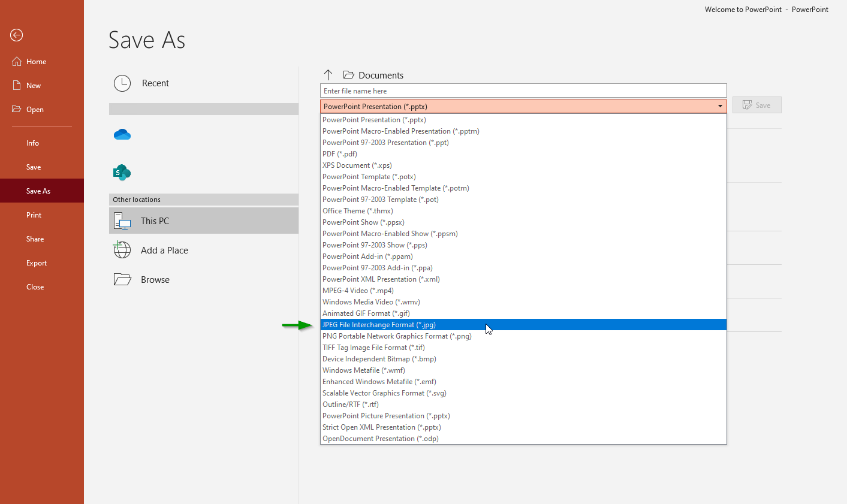The width and height of the screenshot is (847, 504).
Task: Select PowerPoint Macro-Enabled Show (*.ppsm)
Action: [523, 234]
